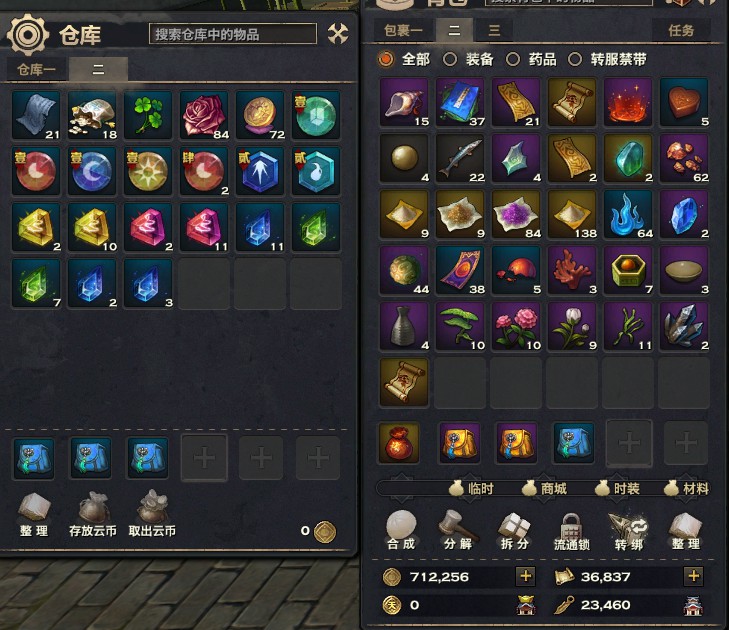Open the crossed hammers warehouse settings icon

[x=338, y=33]
